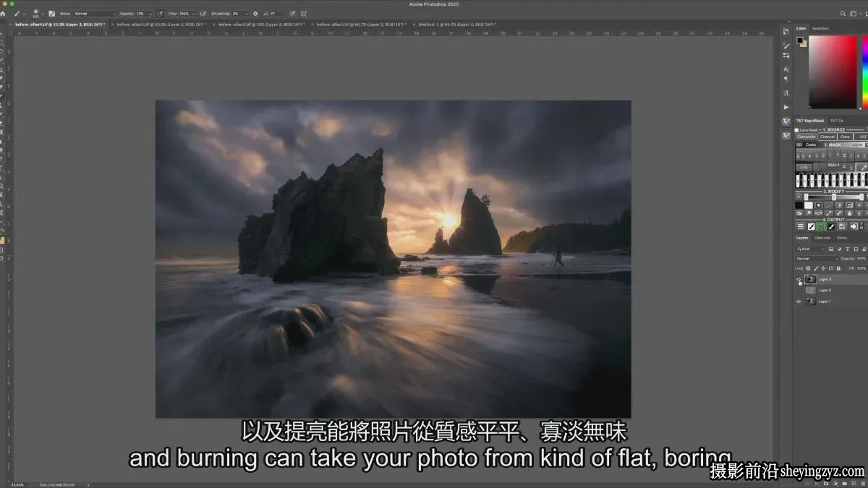Toggle pressure for opacity icon in options bar

pos(160,14)
